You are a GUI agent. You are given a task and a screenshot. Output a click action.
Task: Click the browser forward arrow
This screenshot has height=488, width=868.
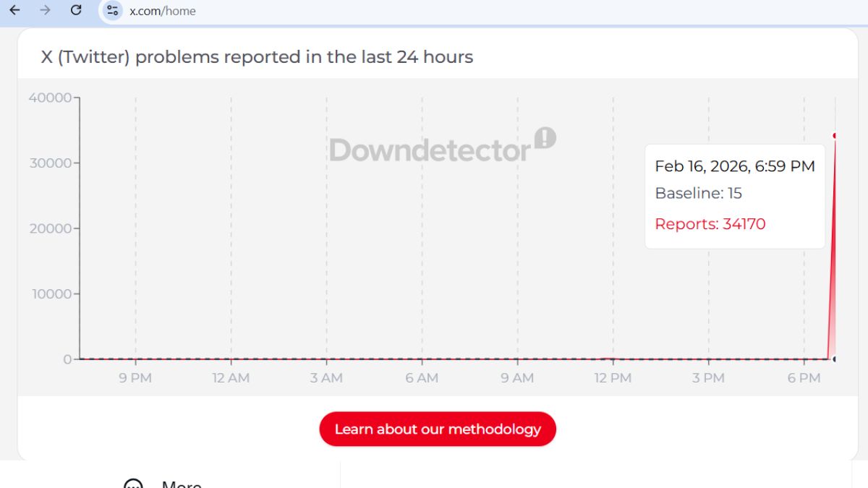pos(45,11)
